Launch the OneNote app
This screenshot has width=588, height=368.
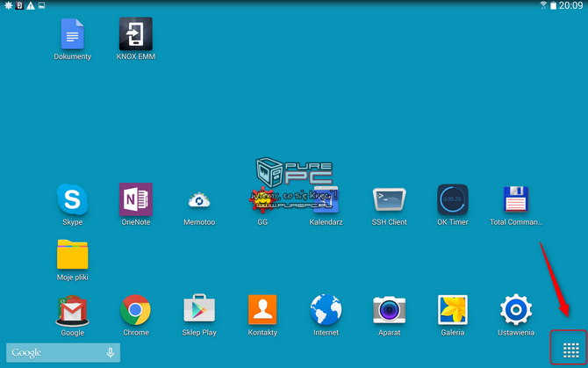[x=135, y=199]
